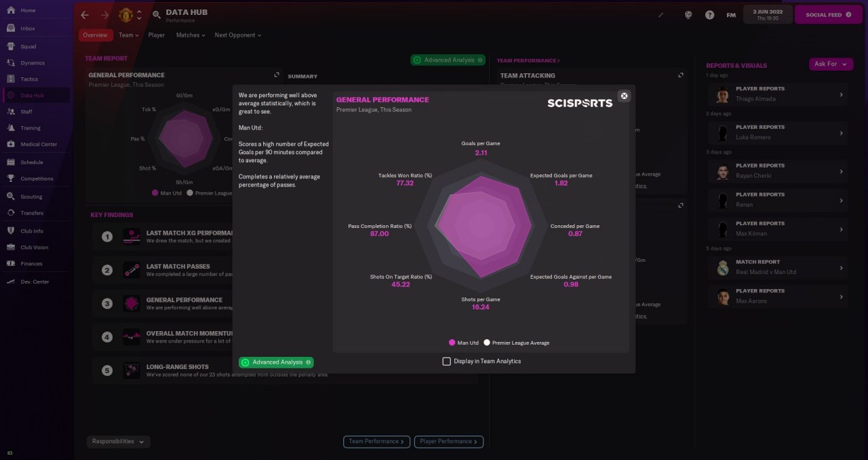Click Advanced Analysis above the Summary
Image resolution: width=868 pixels, height=460 pixels.
pos(448,60)
